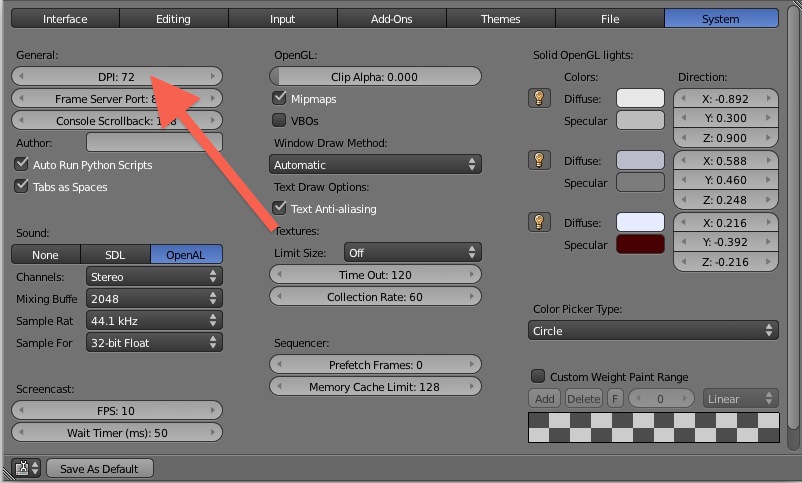Click third light Y direction -0.392 field
This screenshot has width=802, height=483.
pyautogui.click(x=726, y=242)
